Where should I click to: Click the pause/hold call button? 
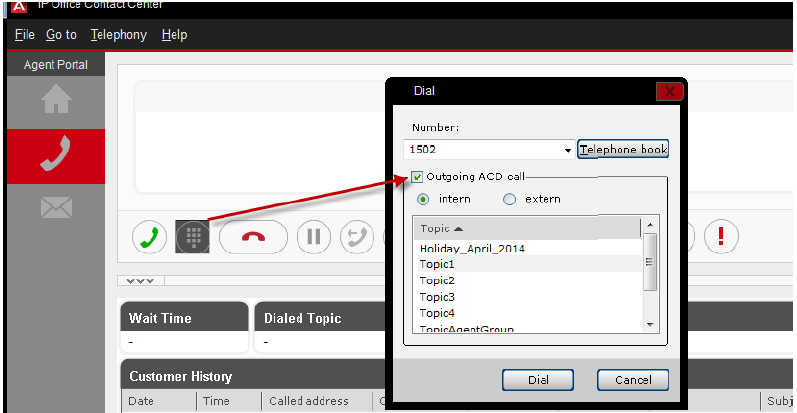[314, 237]
